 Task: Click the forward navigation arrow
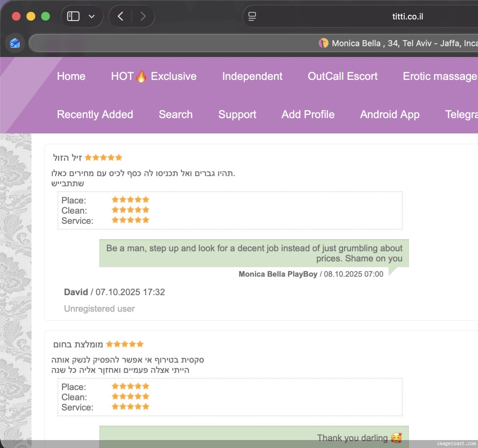point(143,16)
